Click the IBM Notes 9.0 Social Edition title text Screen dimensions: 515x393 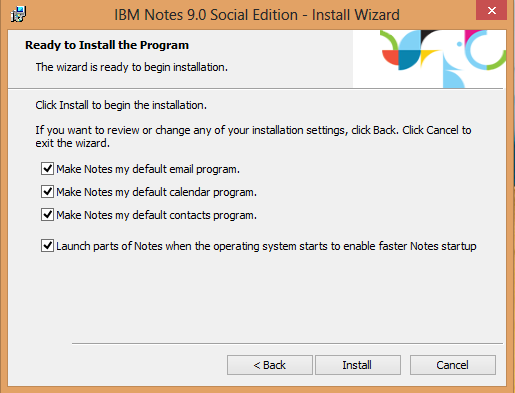(x=257, y=15)
